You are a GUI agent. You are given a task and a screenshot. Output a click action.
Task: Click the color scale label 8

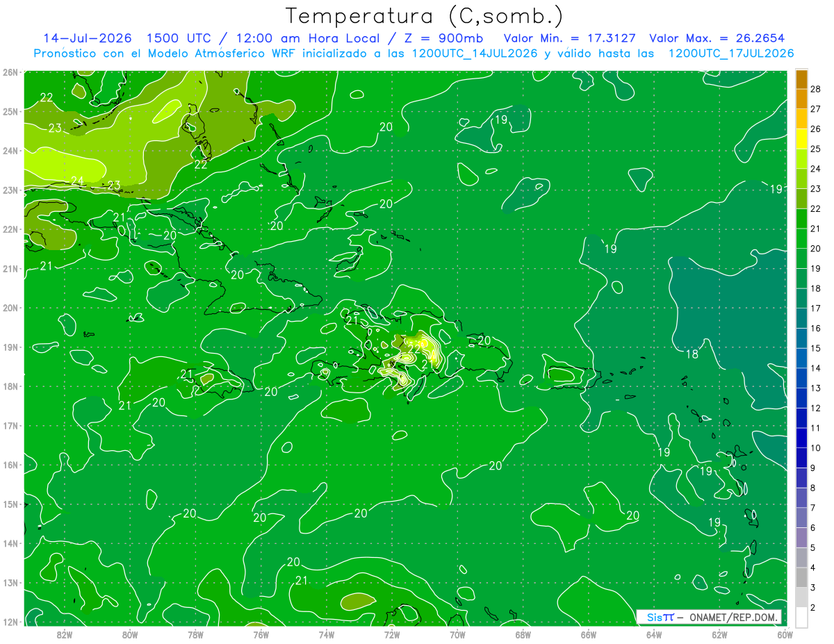coord(812,488)
